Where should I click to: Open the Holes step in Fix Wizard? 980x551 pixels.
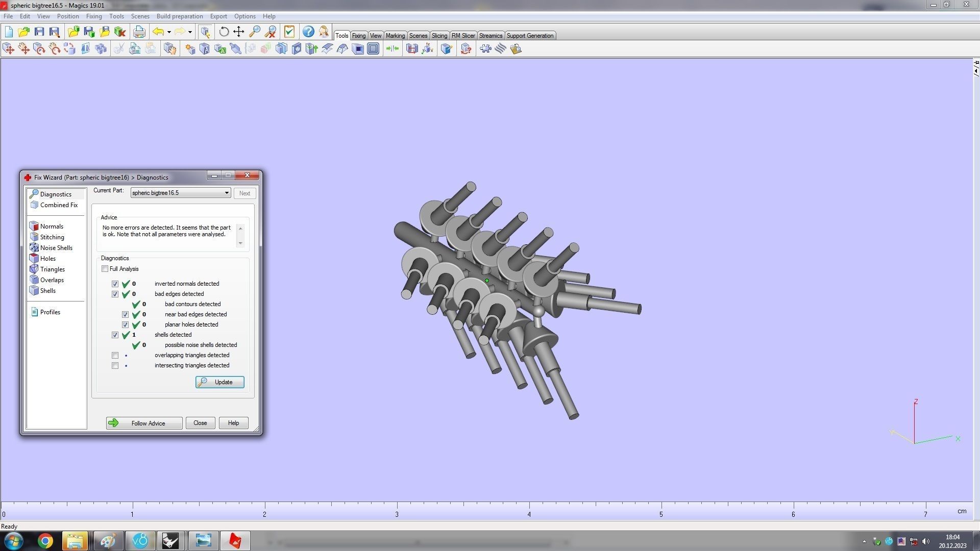coord(47,259)
